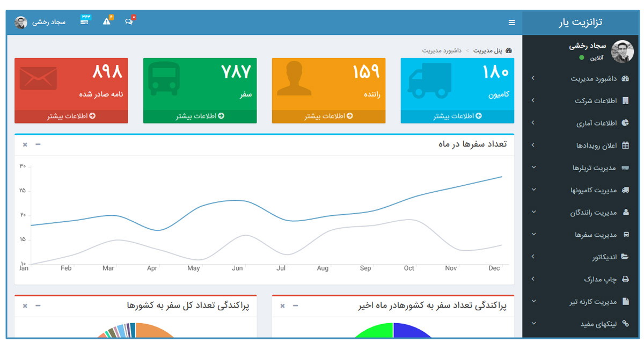Click the dashboard gauge icon in sidebar

click(625, 78)
